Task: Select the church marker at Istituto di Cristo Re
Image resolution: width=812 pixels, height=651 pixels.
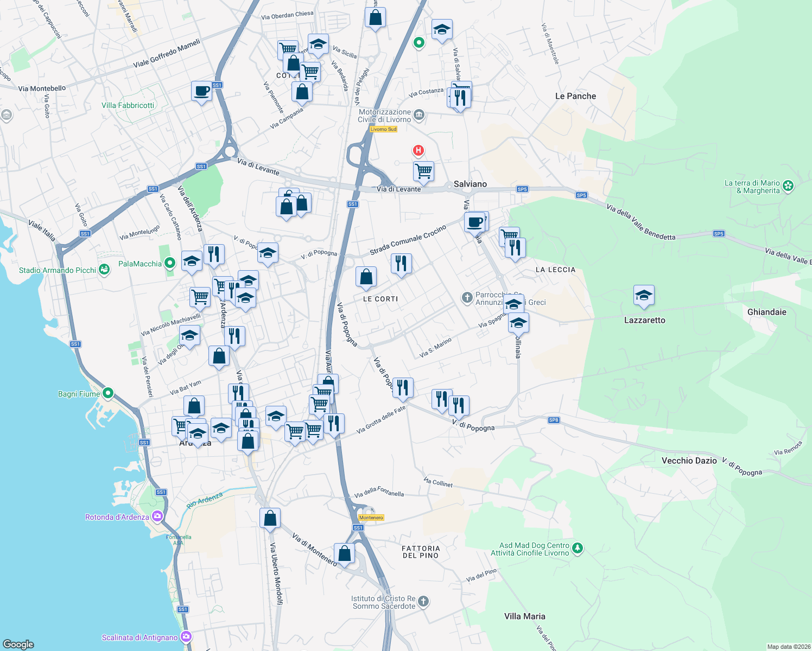Action: click(x=423, y=601)
